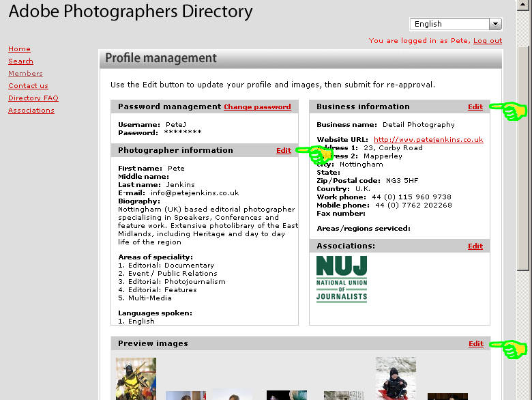The image size is (532, 400).
Task: Edit the Associations section
Action: (475, 246)
